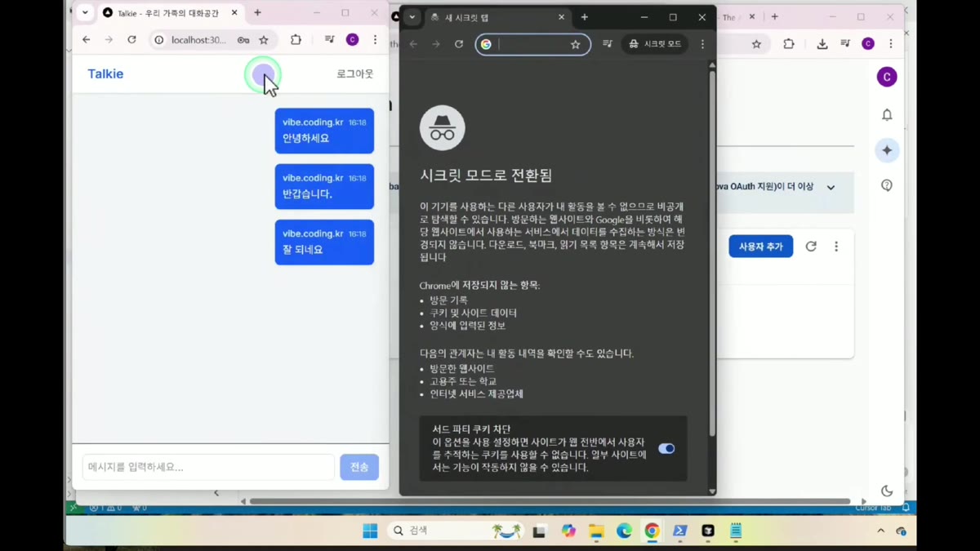Screen dimensions: 980x551
Task: Click the 사용자 추가 add user button
Action: pyautogui.click(x=760, y=246)
